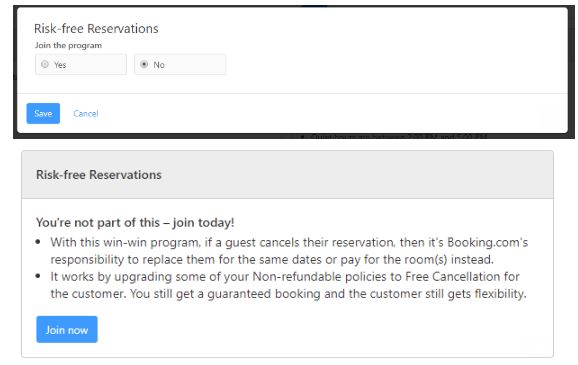
Task: Select the No radio button
Action: 144,64
